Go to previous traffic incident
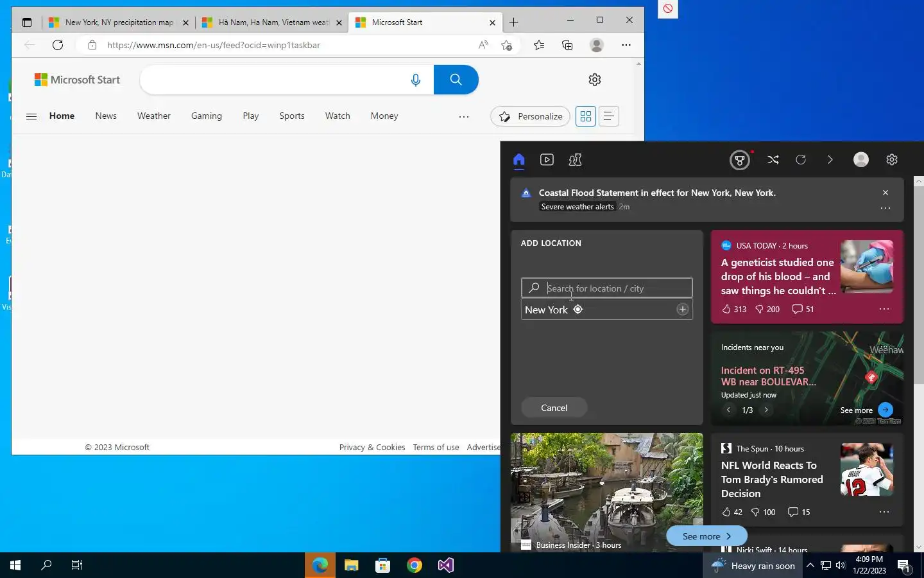 728,410
